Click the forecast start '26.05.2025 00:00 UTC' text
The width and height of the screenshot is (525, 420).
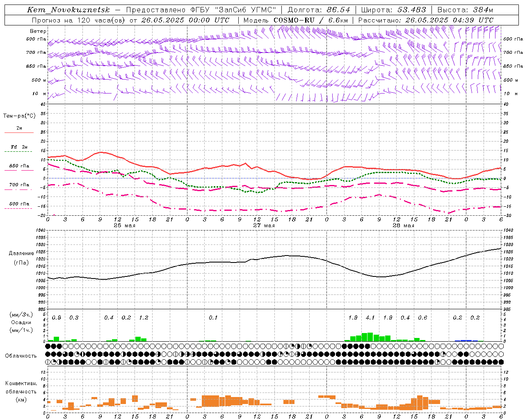pos(185,20)
